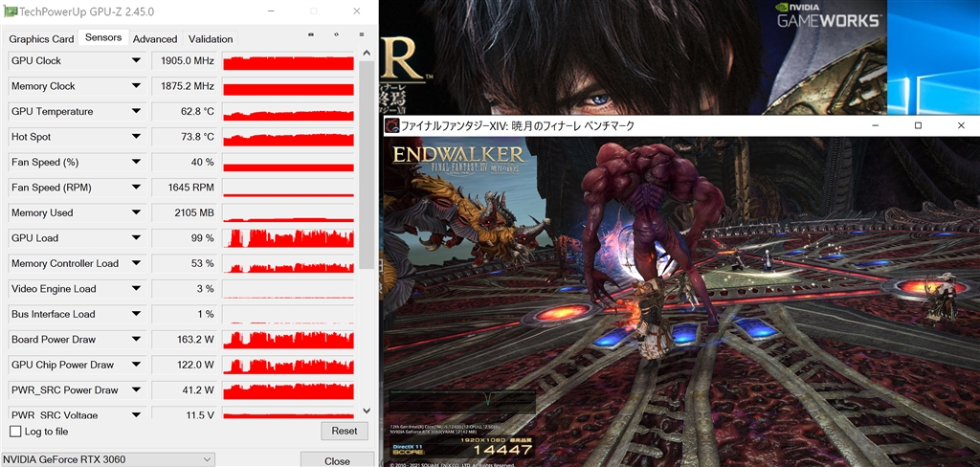
Task: Open the GPU Load sensor dropdown
Action: pos(136,238)
